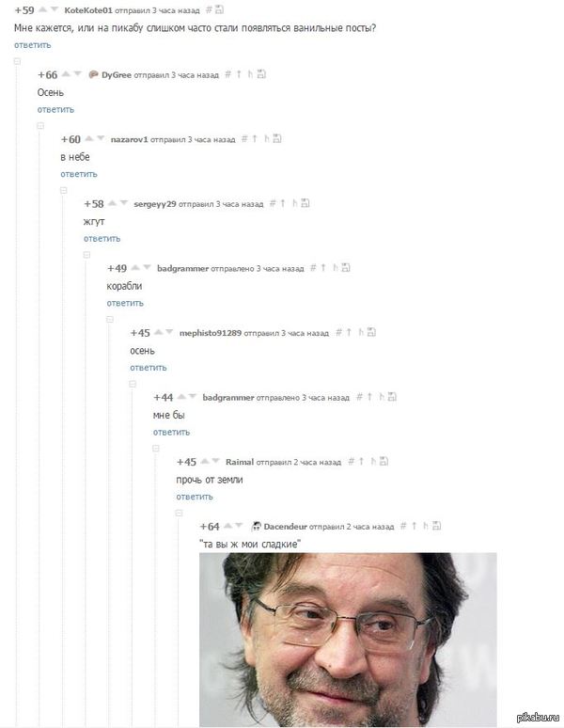
Task: Open Dacendeur's profile link
Action: [285, 527]
